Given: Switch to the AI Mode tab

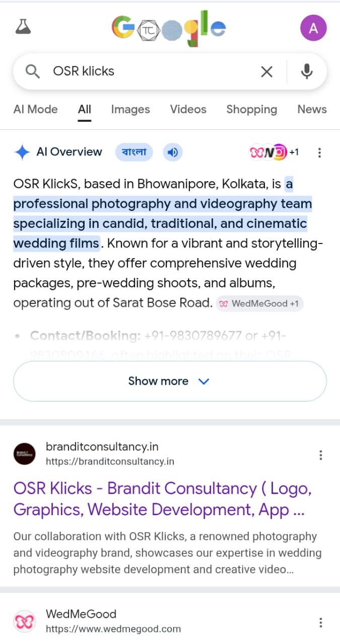Looking at the screenshot, I should [x=35, y=109].
